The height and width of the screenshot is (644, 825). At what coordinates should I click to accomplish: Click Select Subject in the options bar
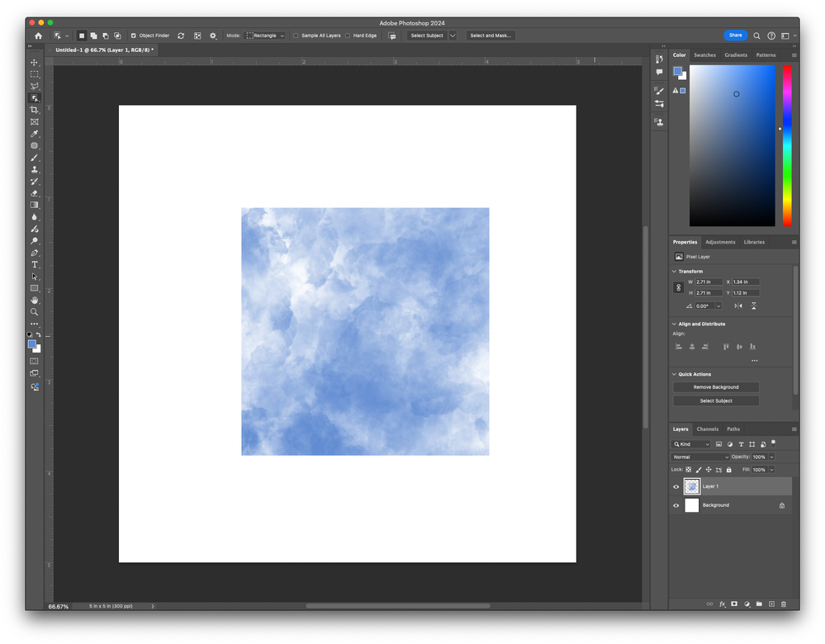427,36
